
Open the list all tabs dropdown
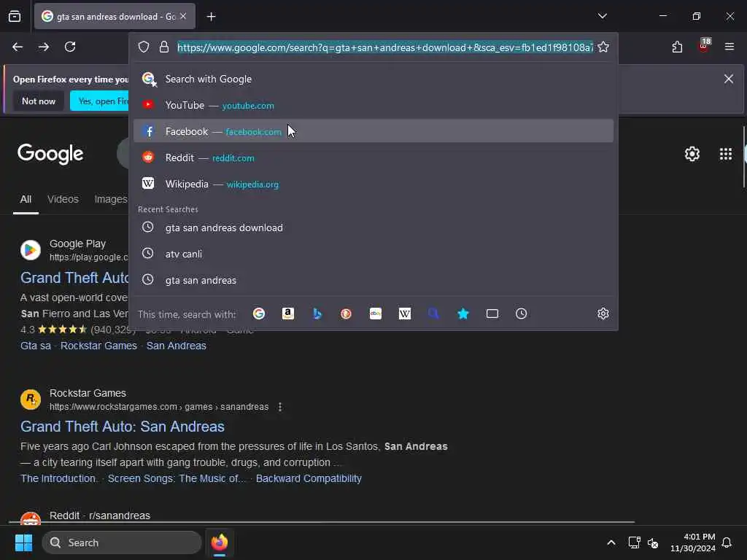(602, 16)
